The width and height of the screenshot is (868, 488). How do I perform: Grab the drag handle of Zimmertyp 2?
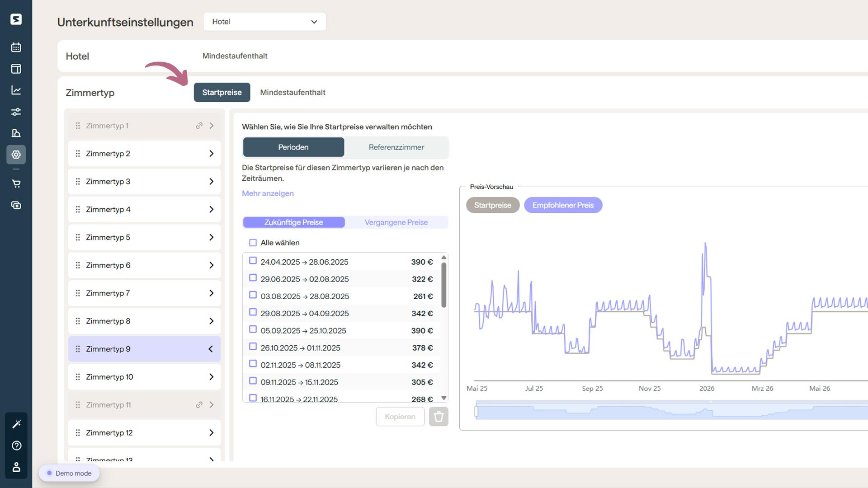coord(78,154)
